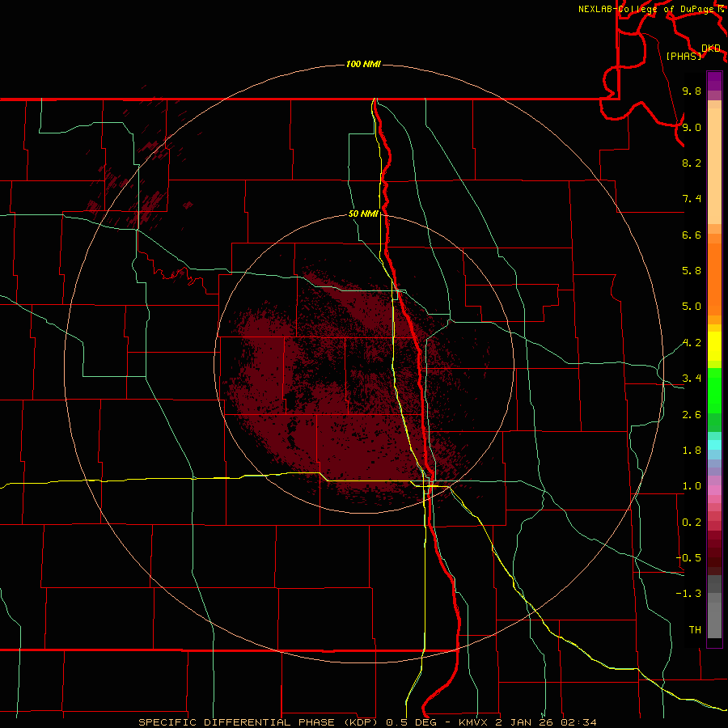Pick the bright green band on the color scale
The image size is (728, 728).
click(x=714, y=391)
